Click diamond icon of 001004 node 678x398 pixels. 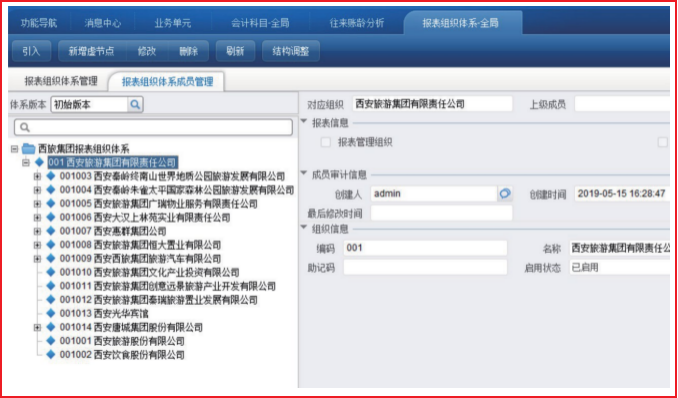[x=51, y=190]
